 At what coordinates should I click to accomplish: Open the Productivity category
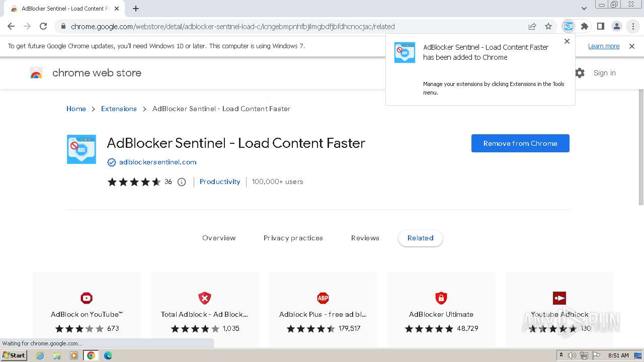220,182
